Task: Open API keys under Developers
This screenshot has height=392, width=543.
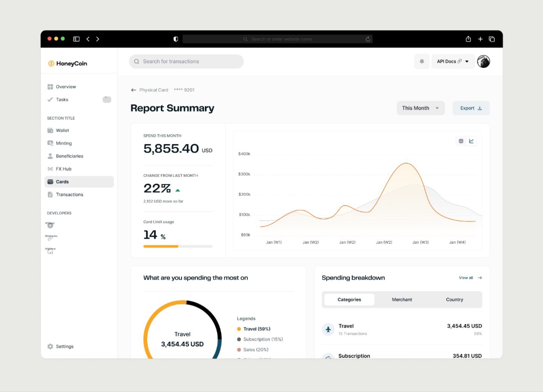Action: [x=50, y=225]
